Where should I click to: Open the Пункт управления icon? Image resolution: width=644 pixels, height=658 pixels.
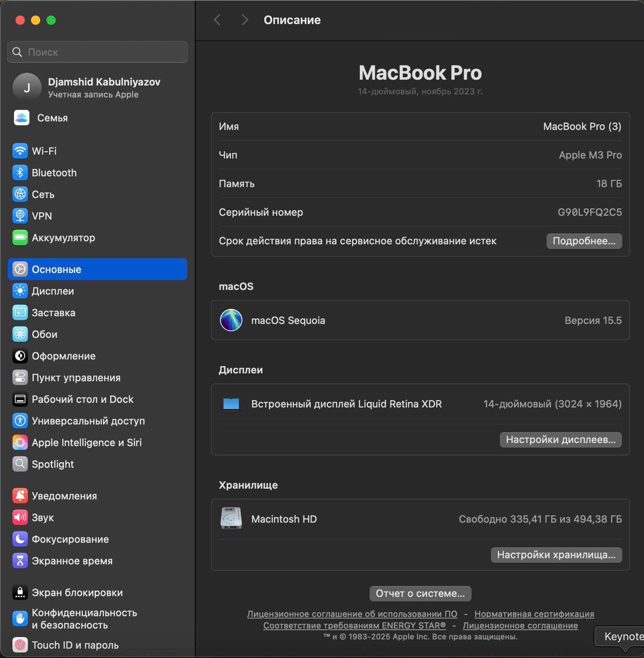[x=20, y=377]
